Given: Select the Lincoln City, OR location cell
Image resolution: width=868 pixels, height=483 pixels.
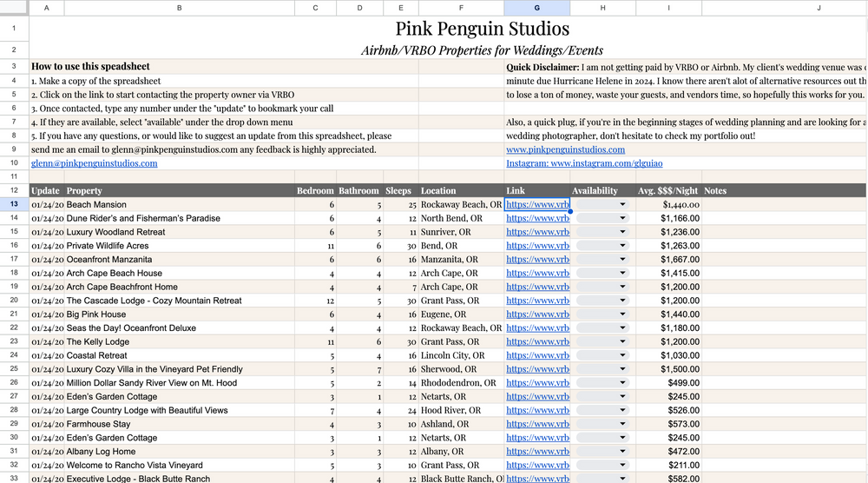Looking at the screenshot, I should (461, 355).
